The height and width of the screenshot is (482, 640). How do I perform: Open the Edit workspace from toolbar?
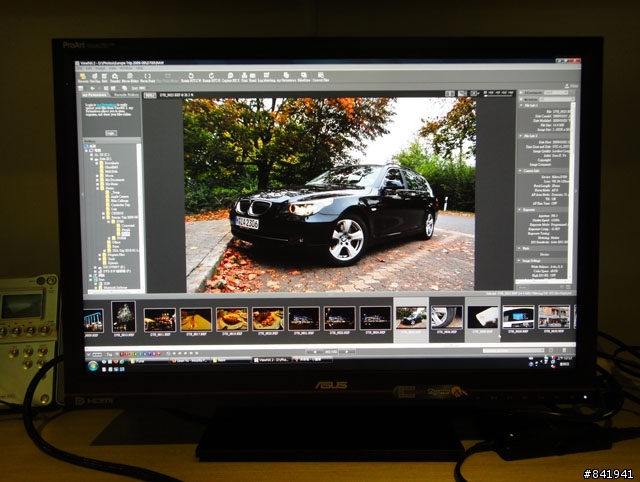(104, 78)
